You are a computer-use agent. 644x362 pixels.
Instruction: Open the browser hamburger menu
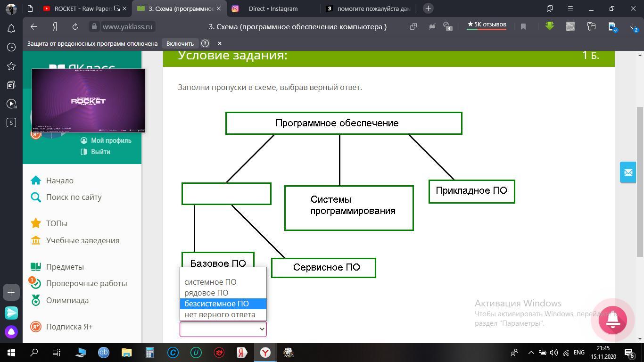tap(570, 8)
